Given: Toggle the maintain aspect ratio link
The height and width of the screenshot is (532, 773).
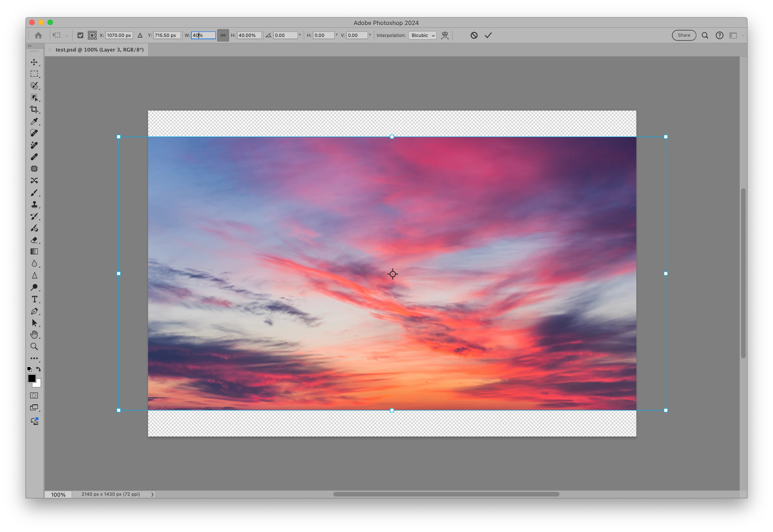Looking at the screenshot, I should pyautogui.click(x=223, y=35).
